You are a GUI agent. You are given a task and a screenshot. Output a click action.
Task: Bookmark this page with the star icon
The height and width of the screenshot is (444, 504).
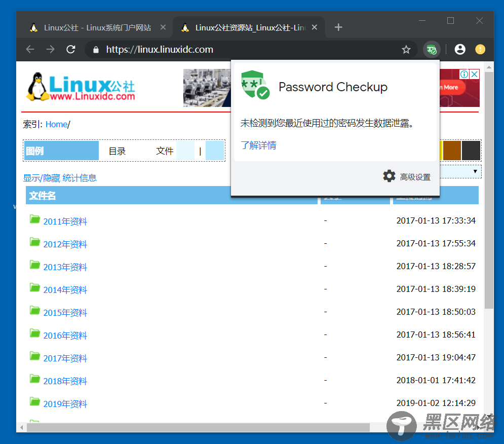click(x=406, y=50)
